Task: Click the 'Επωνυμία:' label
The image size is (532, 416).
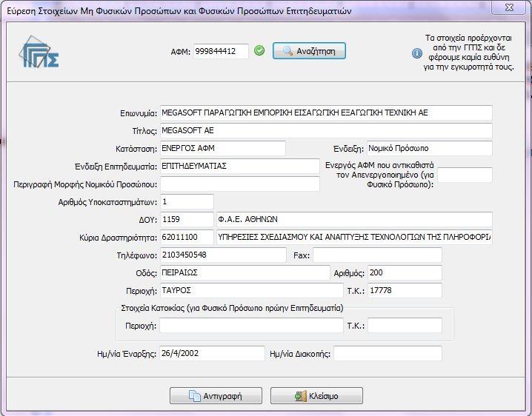Action: (x=139, y=113)
